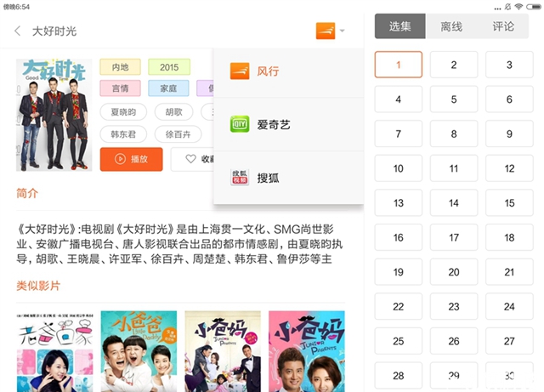Screen dimensions: 544x392
Task: Switch to the 评论 tab
Action: click(x=503, y=26)
